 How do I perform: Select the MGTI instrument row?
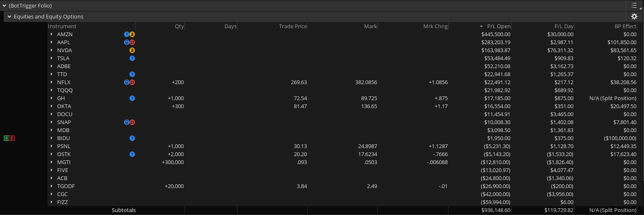tap(64, 162)
